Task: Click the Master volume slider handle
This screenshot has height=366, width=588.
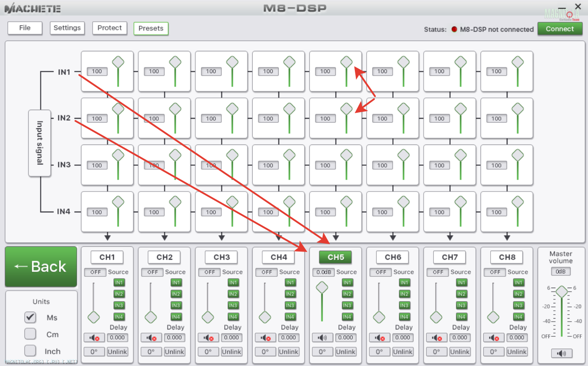Action: click(x=561, y=291)
